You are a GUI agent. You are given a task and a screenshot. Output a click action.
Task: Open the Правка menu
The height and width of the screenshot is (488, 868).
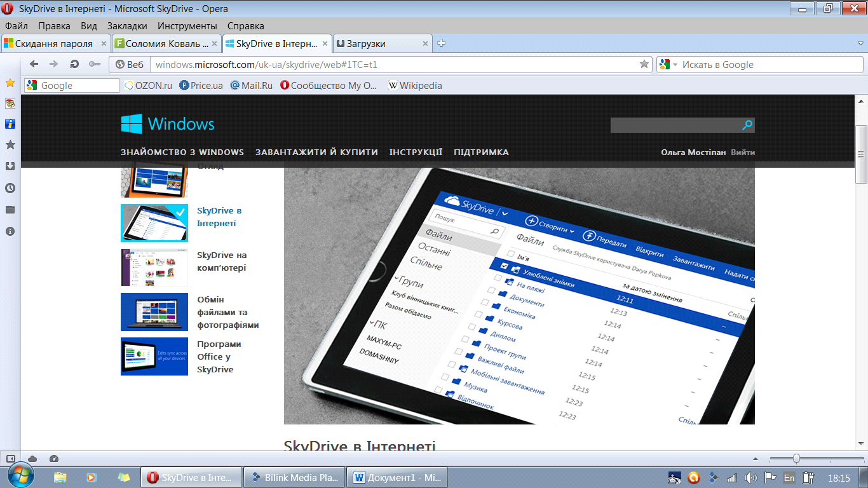[54, 26]
